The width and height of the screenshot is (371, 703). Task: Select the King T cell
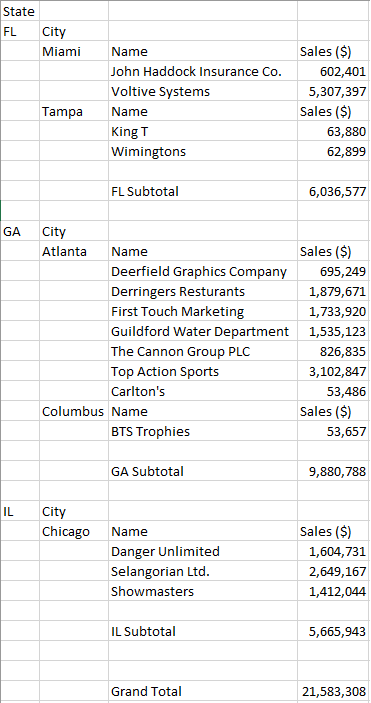point(203,131)
